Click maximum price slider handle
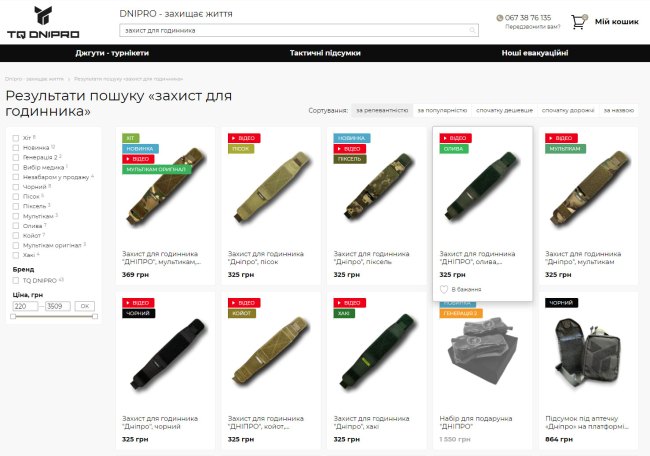Screen dimensions: 650x456 95,316
